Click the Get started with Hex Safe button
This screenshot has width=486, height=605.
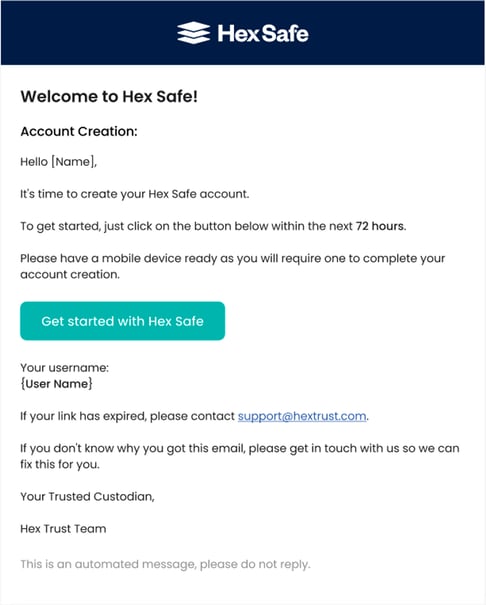[x=122, y=321]
